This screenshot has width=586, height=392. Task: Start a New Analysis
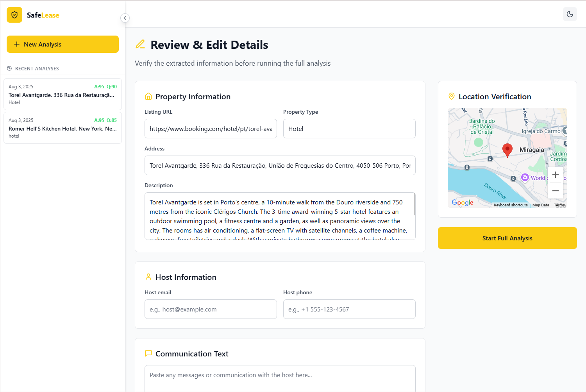63,44
